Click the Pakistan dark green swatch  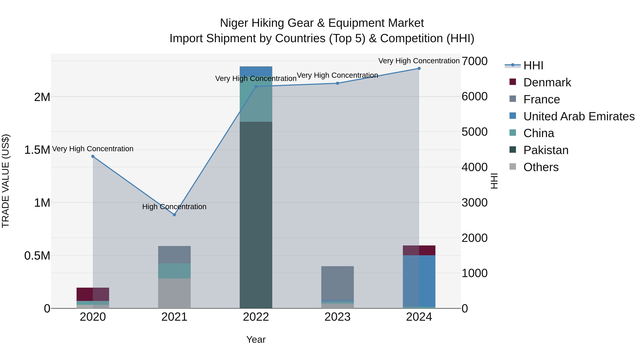point(513,150)
